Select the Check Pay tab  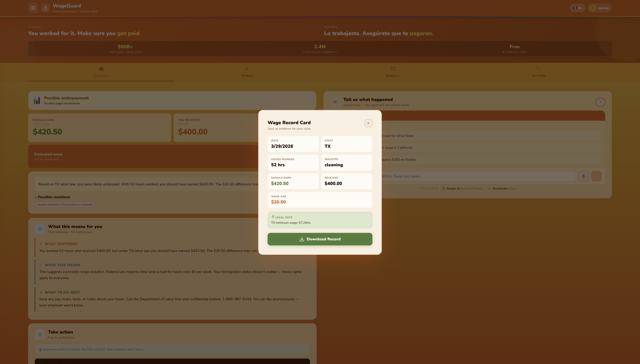101,72
